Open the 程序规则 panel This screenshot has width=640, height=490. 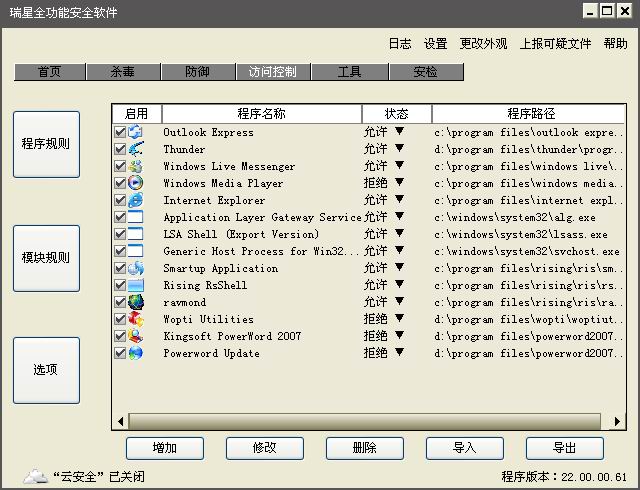47,144
